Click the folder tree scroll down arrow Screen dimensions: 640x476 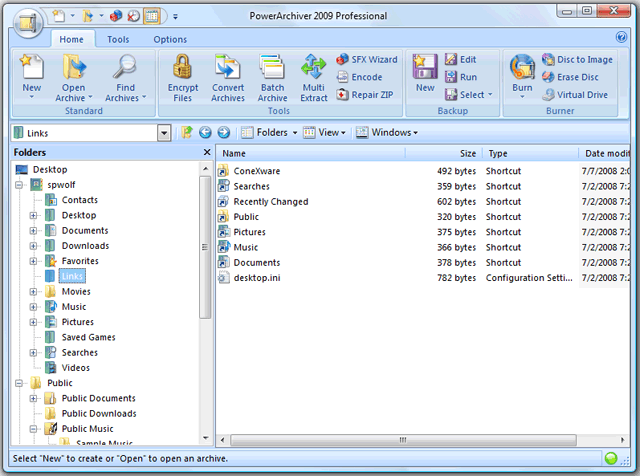click(x=205, y=438)
